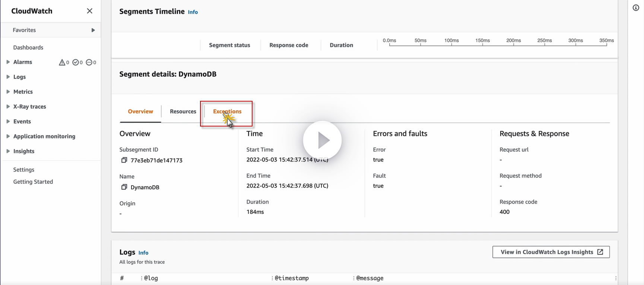644x285 pixels.
Task: Open Info link for Logs
Action: point(143,253)
